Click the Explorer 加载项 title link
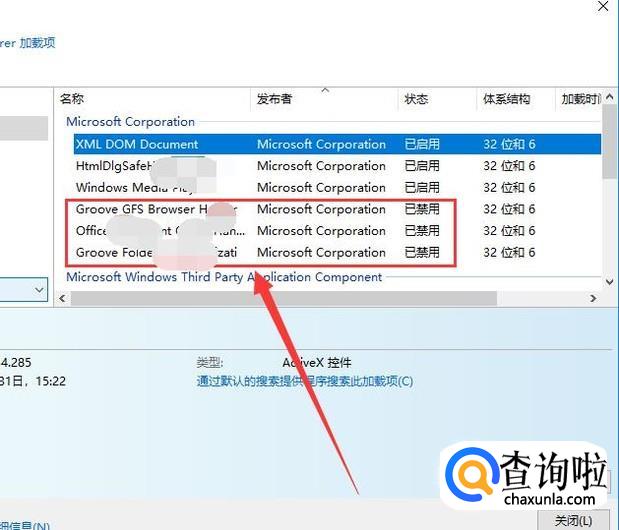 click(x=27, y=43)
